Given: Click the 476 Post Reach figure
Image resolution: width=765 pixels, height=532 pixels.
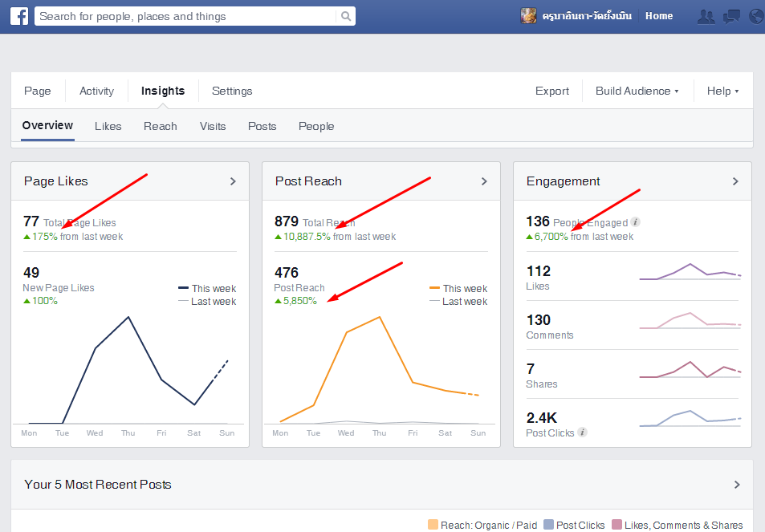Looking at the screenshot, I should pos(287,273).
